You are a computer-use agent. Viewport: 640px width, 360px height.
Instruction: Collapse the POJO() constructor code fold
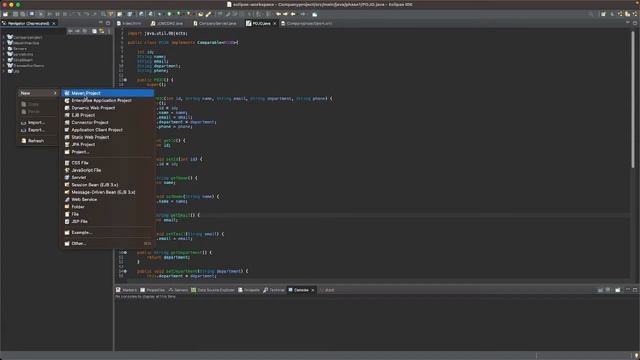(x=125, y=80)
